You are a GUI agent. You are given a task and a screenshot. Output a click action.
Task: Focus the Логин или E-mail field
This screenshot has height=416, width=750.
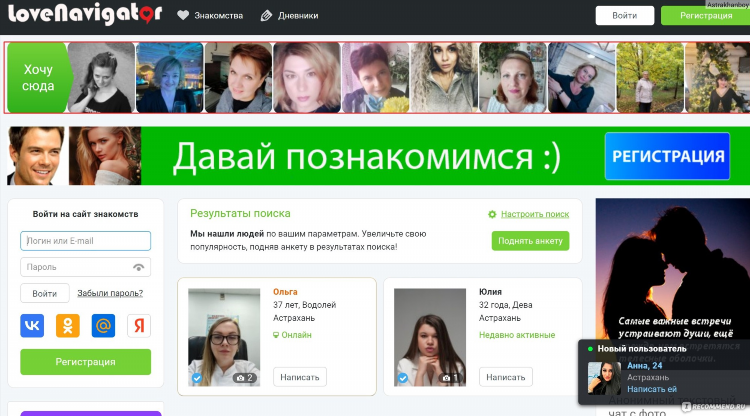pos(86,241)
